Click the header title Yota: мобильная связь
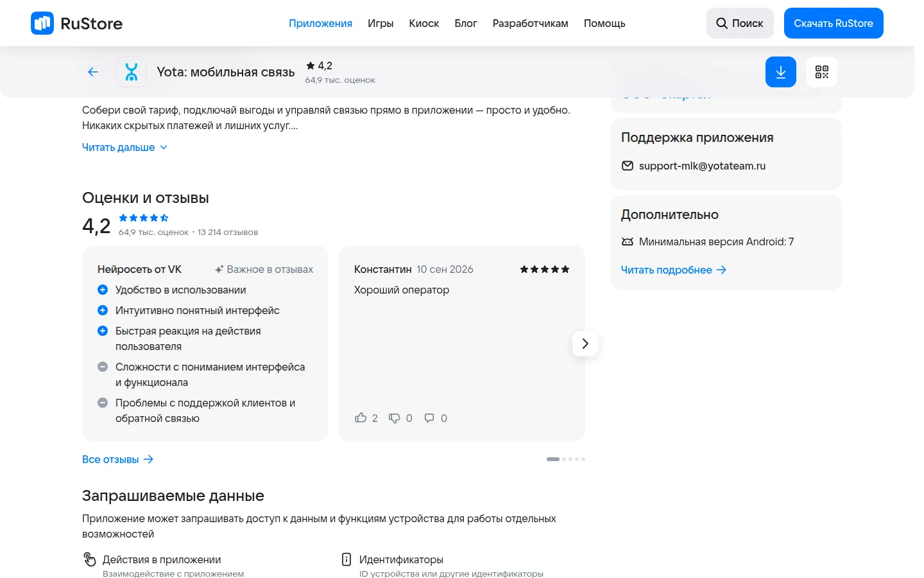 pyautogui.click(x=226, y=72)
